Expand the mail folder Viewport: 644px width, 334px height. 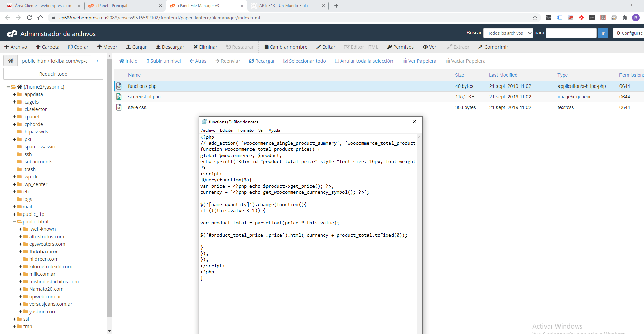tap(14, 207)
